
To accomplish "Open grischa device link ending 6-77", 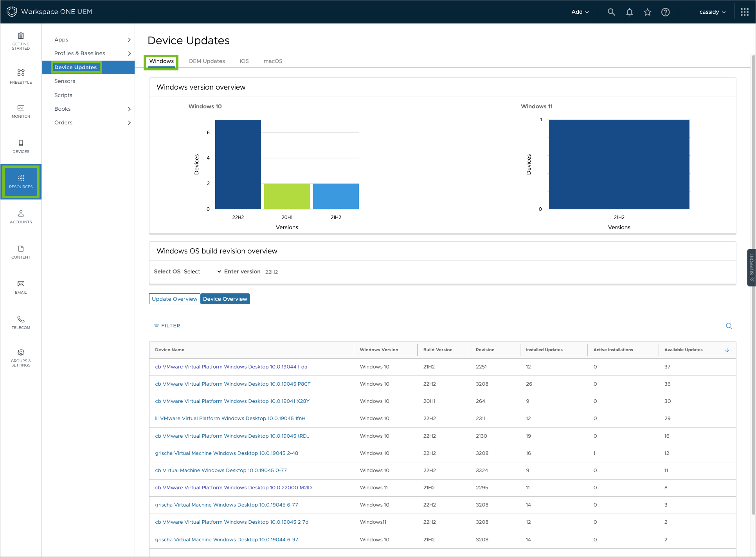I will pos(227,505).
